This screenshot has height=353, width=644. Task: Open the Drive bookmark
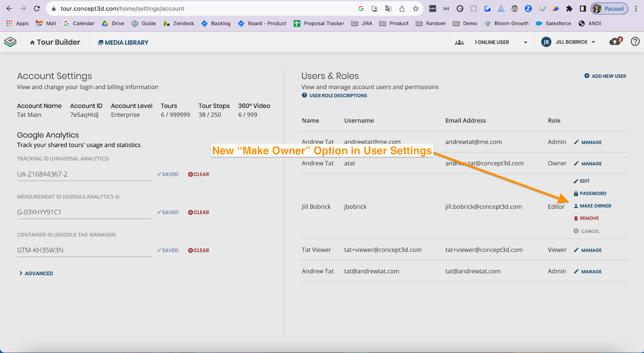(113, 23)
